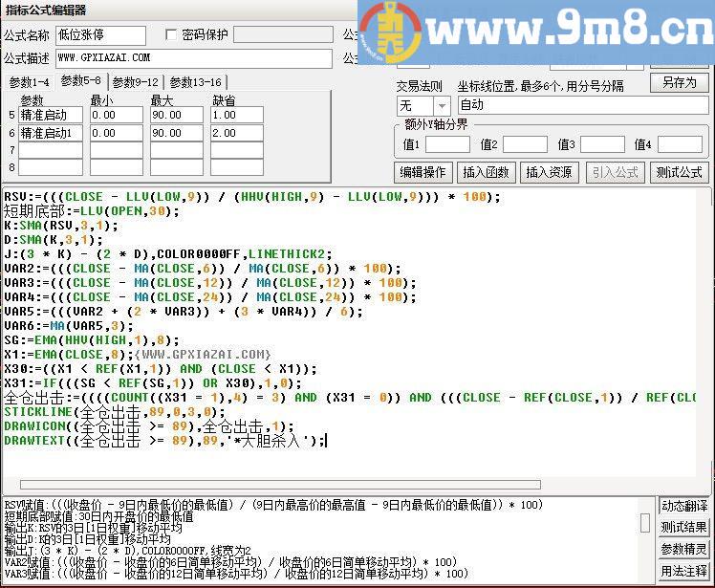Click the code line starting with X30:=
Screen dimensions: 715x588
(161, 369)
